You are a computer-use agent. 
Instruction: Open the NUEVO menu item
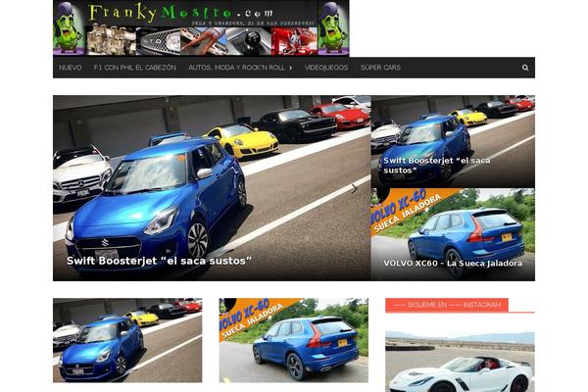pyautogui.click(x=71, y=68)
